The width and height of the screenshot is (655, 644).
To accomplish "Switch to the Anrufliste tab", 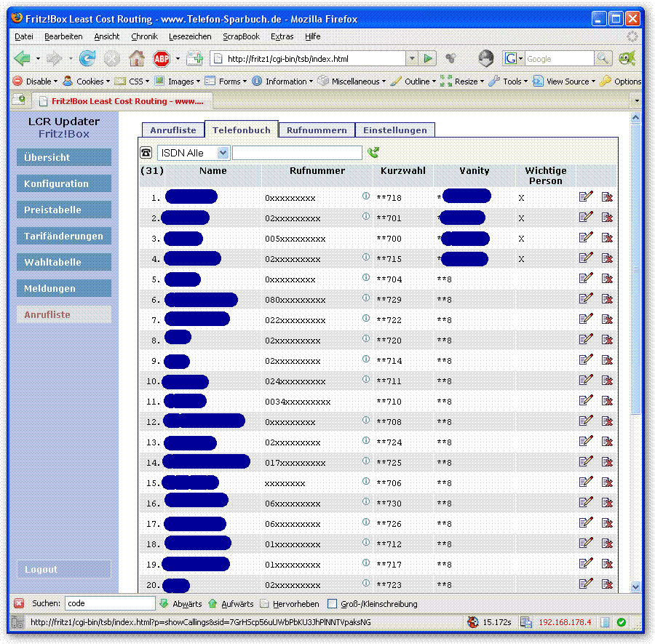I will [x=173, y=130].
